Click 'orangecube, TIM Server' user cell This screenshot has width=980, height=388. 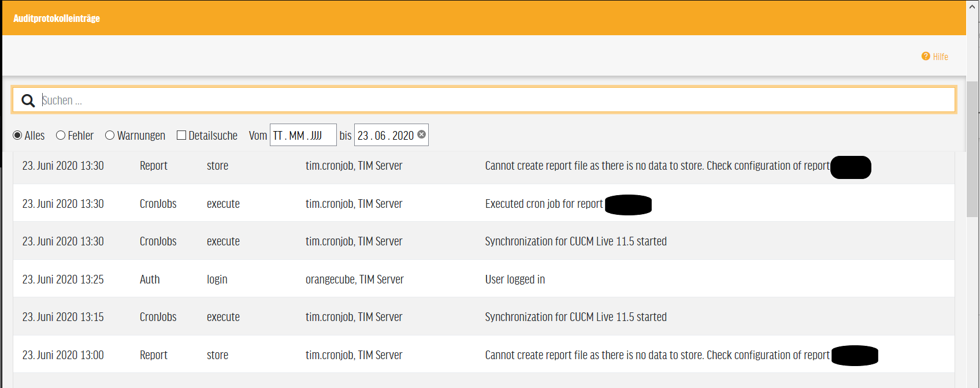355,279
